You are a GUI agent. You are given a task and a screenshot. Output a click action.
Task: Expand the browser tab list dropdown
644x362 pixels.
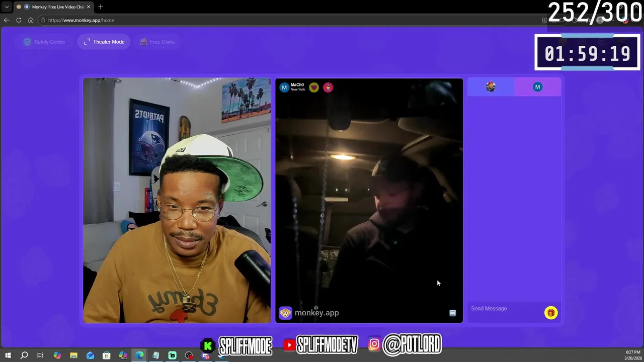tap(7, 7)
